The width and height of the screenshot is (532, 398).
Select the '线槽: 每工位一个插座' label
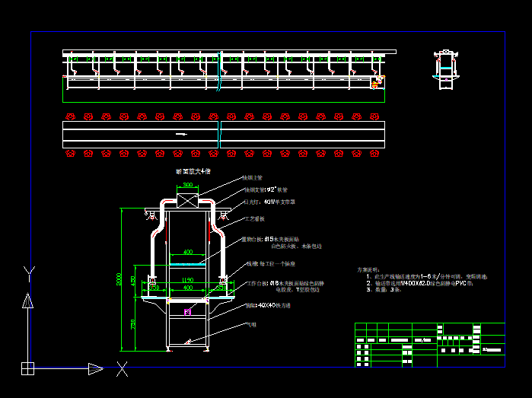point(271,264)
